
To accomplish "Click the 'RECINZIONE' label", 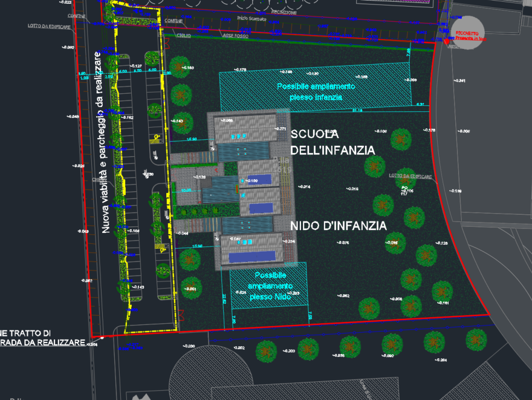I will 284,13.
